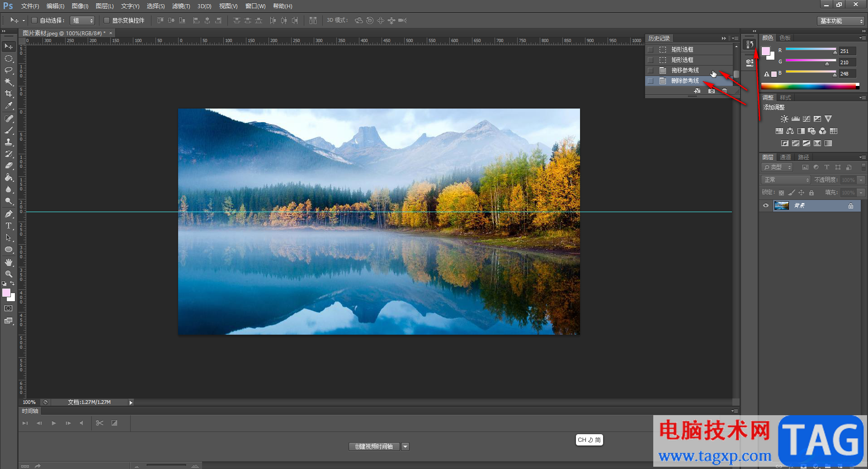This screenshot has height=469, width=868.
Task: Toggle lock all icon in Layers
Action: click(x=811, y=193)
